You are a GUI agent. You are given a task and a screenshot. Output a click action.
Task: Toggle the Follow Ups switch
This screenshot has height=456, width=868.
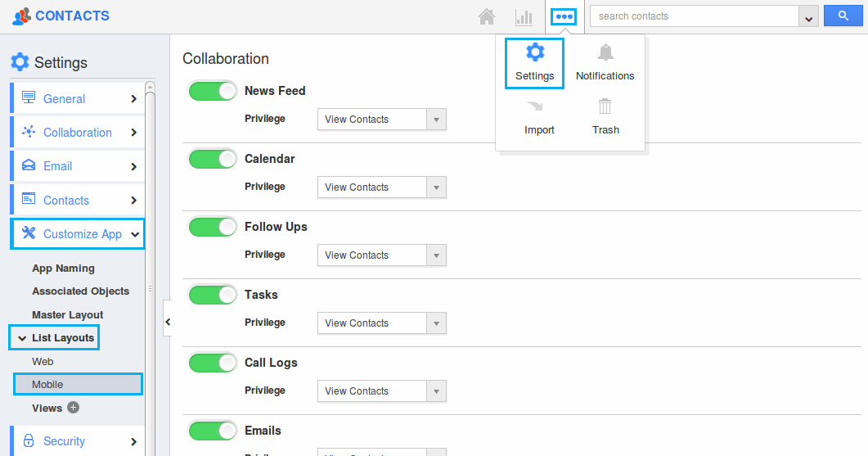click(213, 227)
